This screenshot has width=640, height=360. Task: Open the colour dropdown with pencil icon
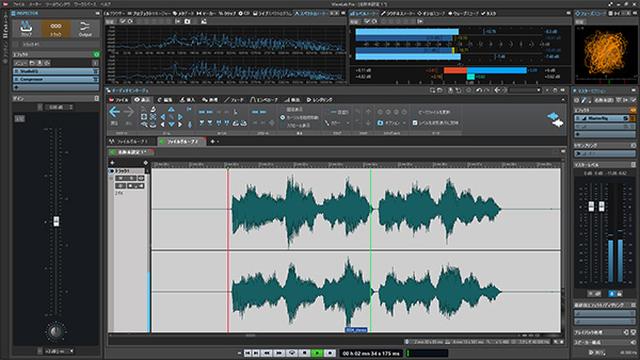tap(338, 122)
